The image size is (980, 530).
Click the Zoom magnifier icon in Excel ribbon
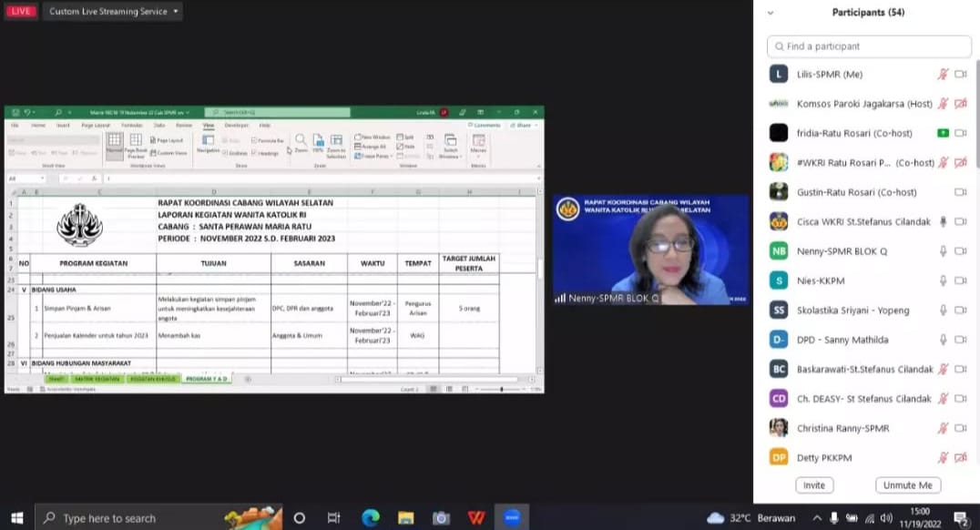[301, 141]
